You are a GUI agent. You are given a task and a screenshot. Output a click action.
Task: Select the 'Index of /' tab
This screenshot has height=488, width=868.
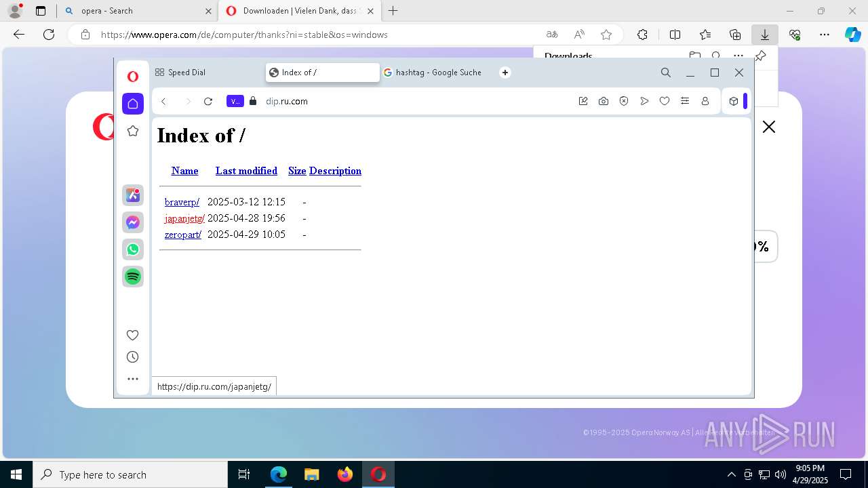click(323, 73)
